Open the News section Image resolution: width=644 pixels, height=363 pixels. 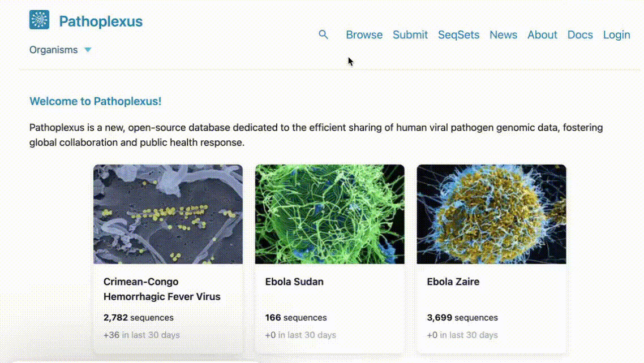pyautogui.click(x=503, y=35)
